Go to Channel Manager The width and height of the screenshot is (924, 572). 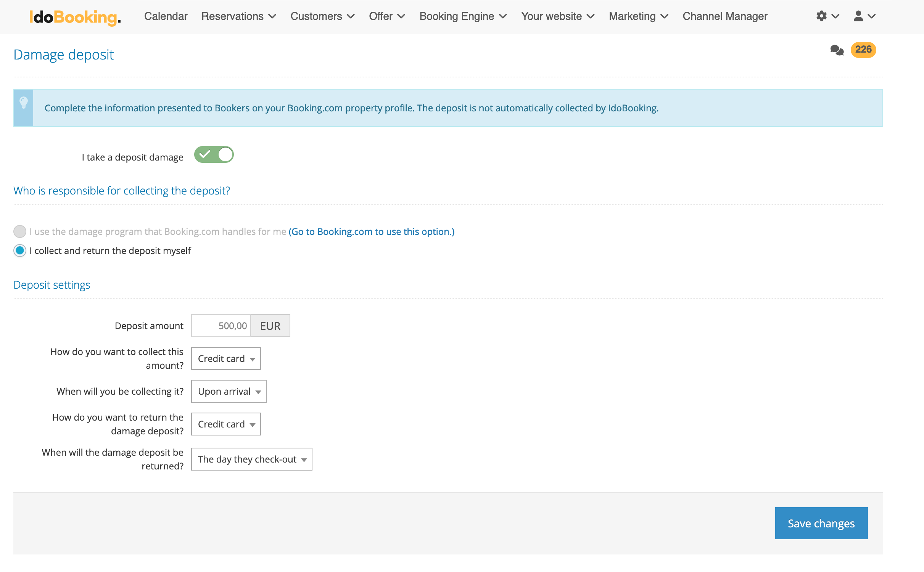click(x=724, y=16)
